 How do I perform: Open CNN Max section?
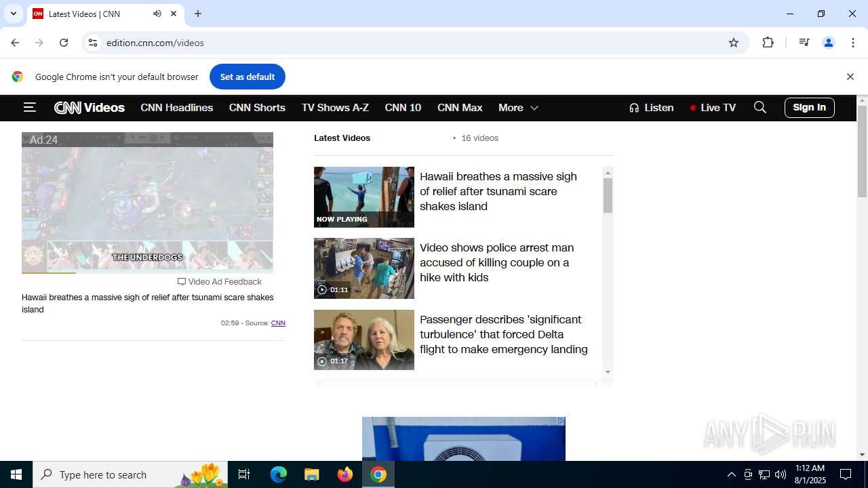coord(460,108)
